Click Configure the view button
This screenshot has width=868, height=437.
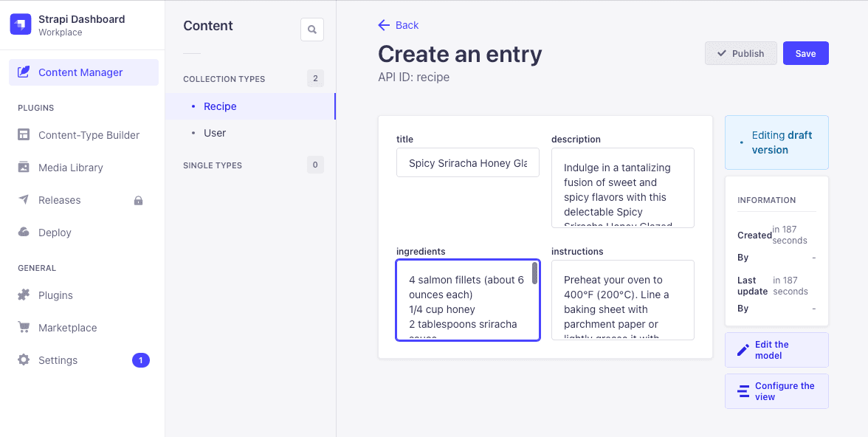[776, 391]
